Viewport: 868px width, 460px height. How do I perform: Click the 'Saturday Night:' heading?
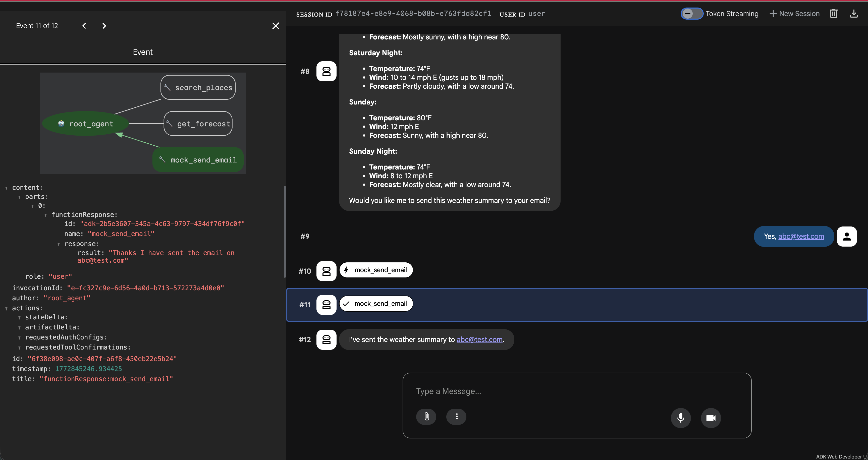376,53
